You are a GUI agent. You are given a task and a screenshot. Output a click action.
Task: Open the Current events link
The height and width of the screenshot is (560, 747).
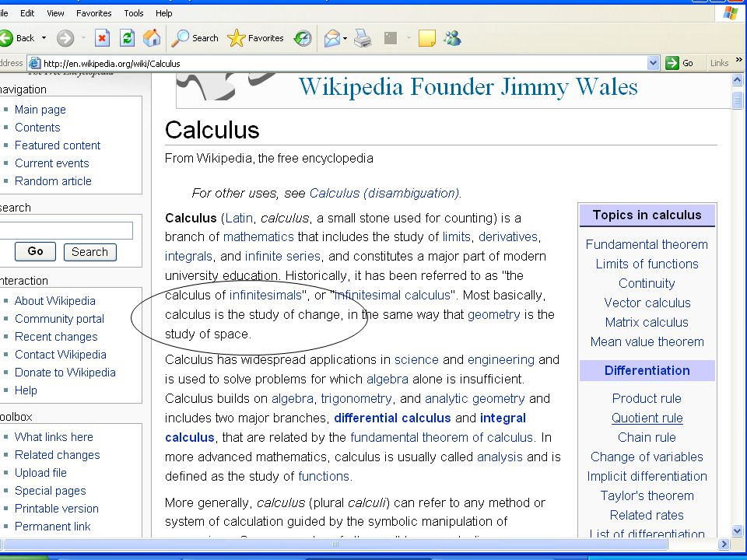(x=52, y=163)
